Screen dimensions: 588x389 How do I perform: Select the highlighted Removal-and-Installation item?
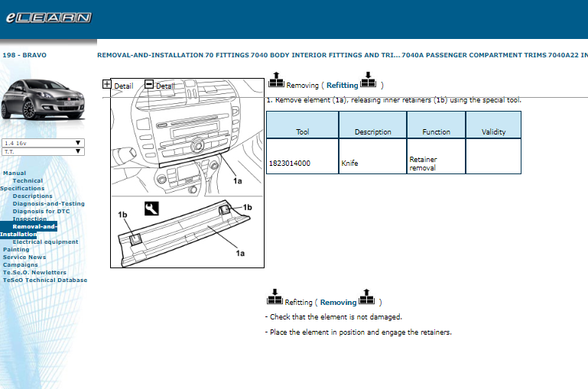pyautogui.click(x=28, y=230)
